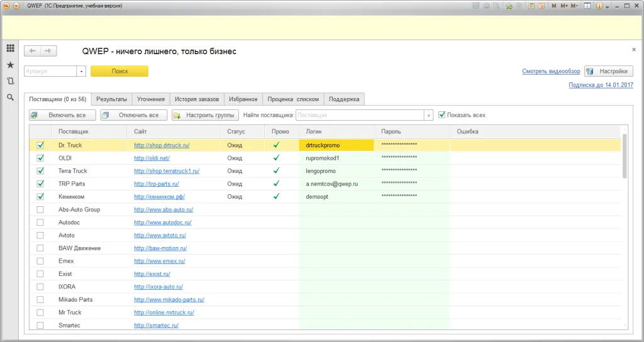Open the Поддержка tab
644x342 pixels.
point(344,99)
